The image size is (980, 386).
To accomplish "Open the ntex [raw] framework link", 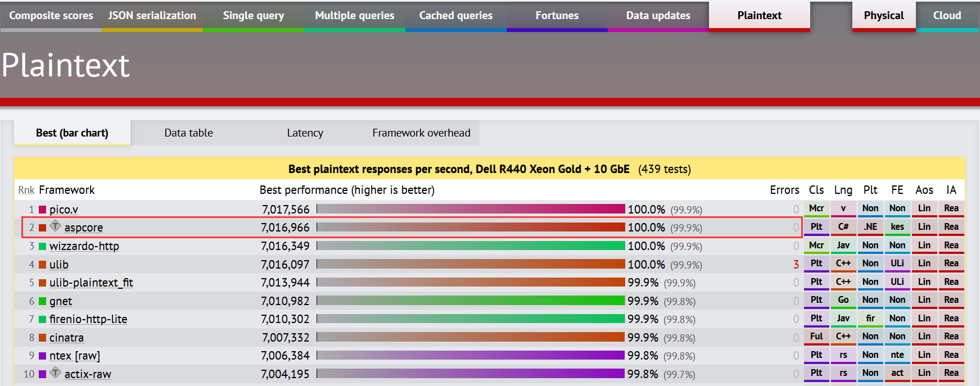I will (x=75, y=356).
